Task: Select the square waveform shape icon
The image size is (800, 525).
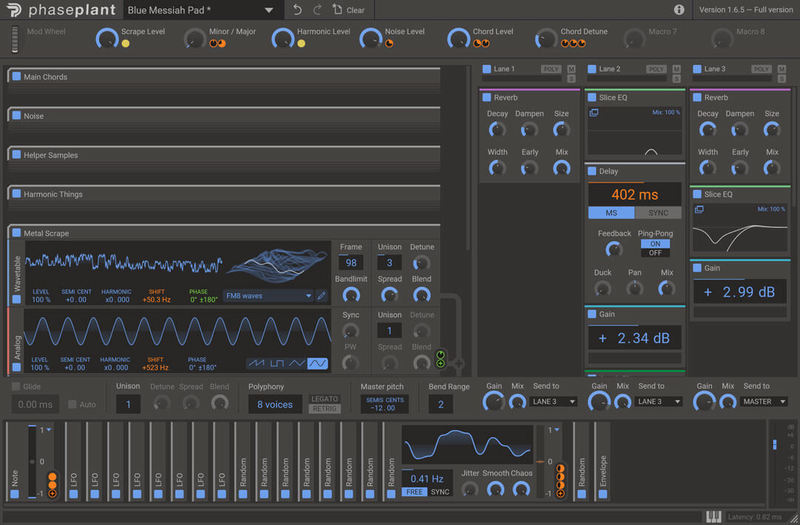Action: coord(277,363)
